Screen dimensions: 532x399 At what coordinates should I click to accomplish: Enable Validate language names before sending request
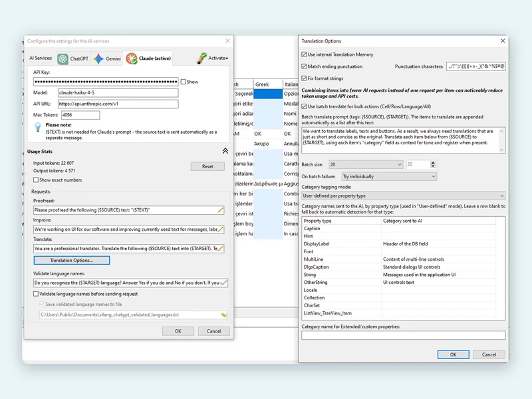click(x=36, y=294)
